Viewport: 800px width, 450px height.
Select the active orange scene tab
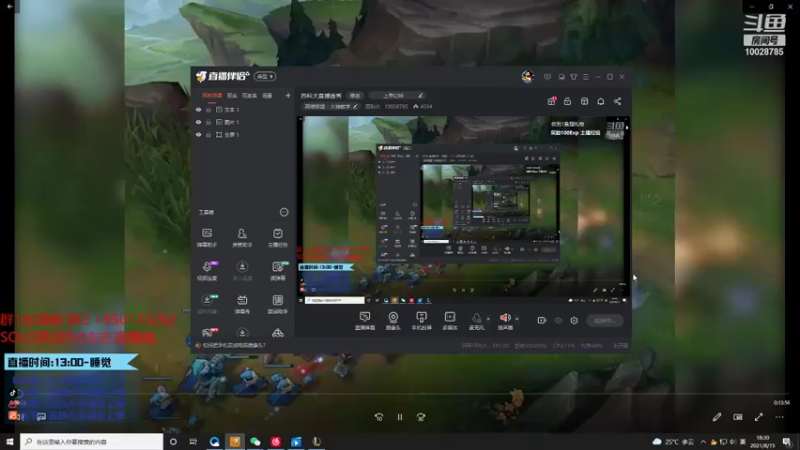pos(212,95)
